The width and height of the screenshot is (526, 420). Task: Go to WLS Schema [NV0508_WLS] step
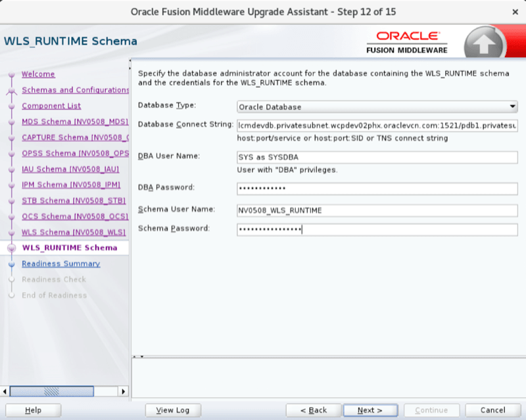coord(74,232)
